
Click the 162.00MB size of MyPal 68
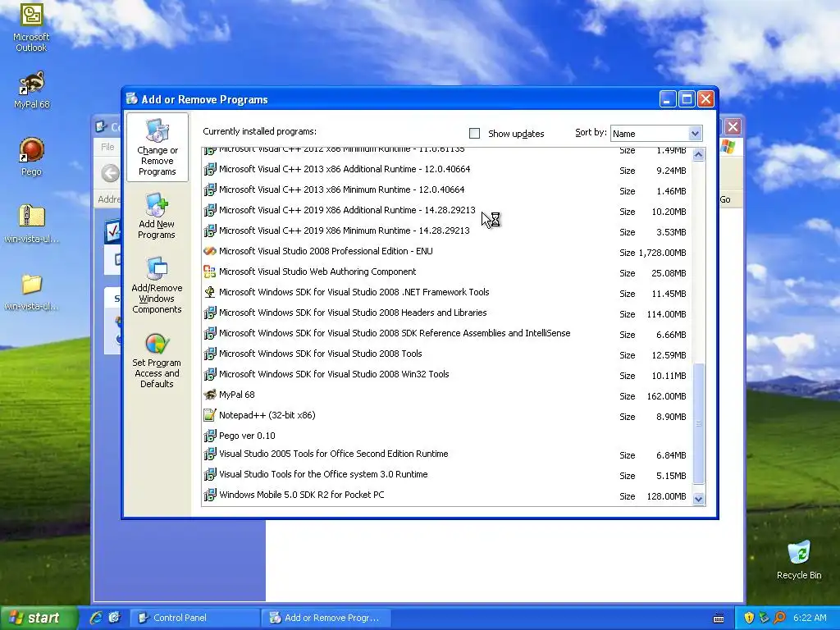(666, 396)
